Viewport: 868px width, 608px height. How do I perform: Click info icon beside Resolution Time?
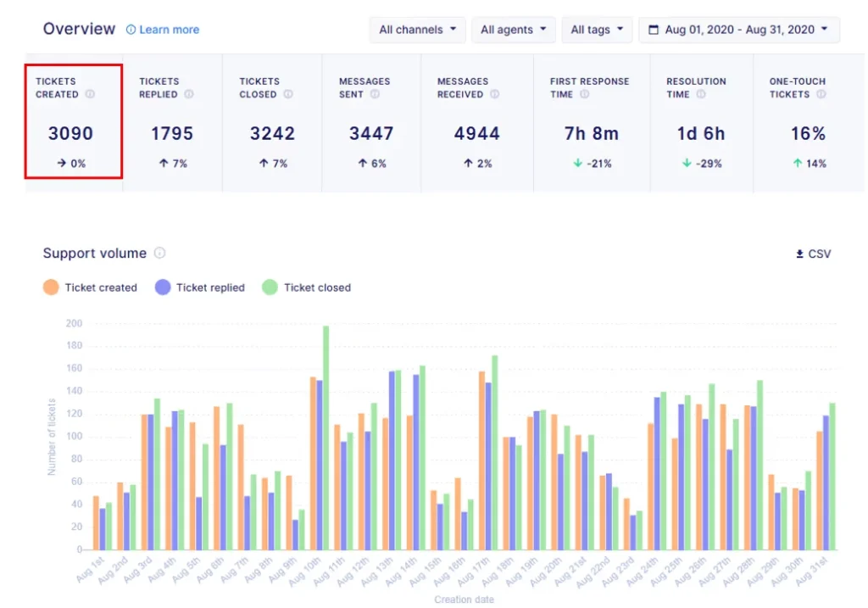pyautogui.click(x=701, y=94)
